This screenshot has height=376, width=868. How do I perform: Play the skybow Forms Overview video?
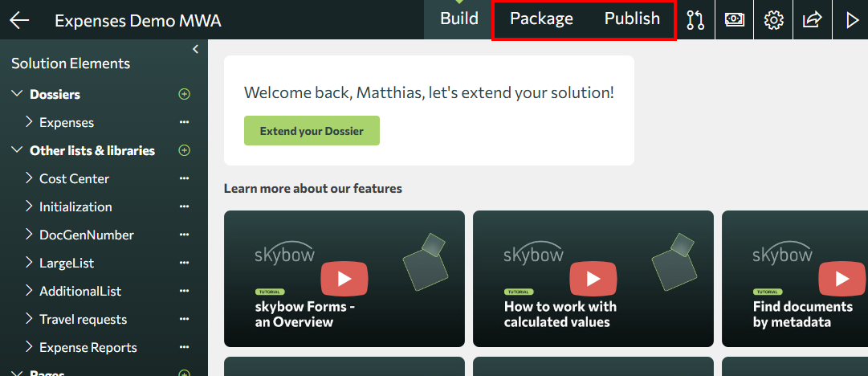click(x=344, y=279)
